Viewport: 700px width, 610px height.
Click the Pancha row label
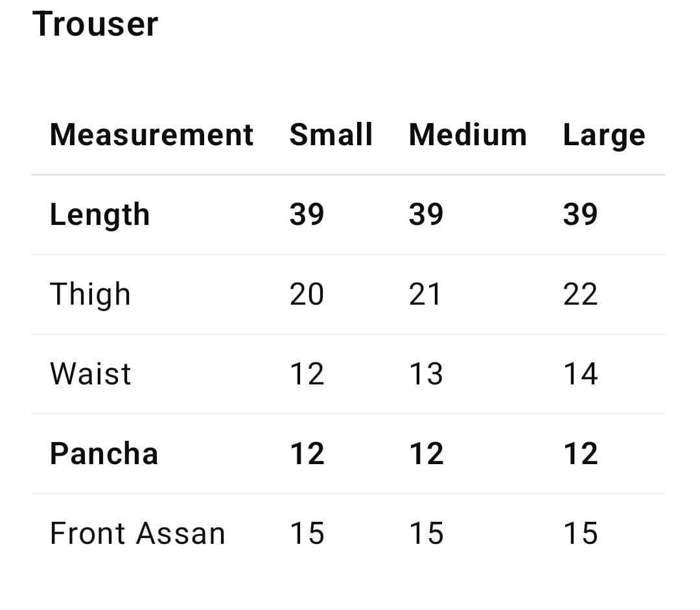click(104, 454)
